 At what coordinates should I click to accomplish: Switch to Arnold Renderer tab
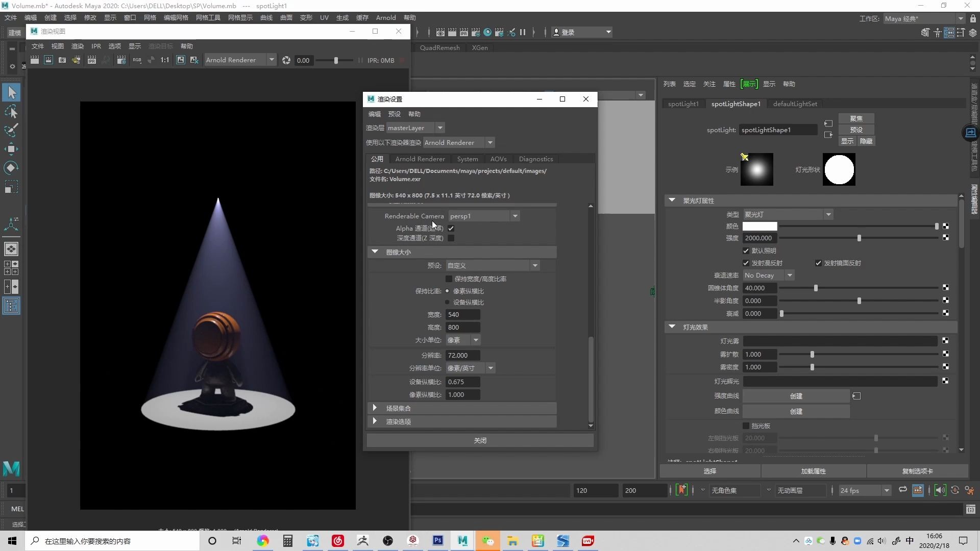[x=420, y=159]
